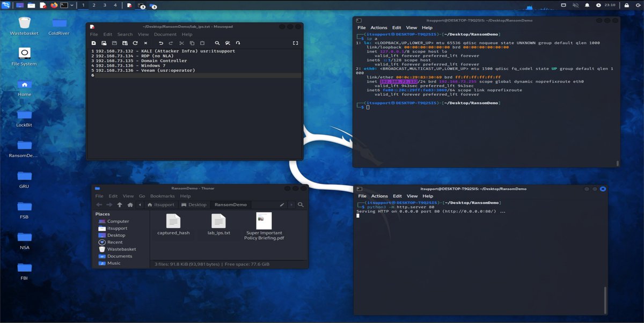Click the Reload icon in Mousepad toolbar
This screenshot has width=644, height=323.
pos(135,43)
